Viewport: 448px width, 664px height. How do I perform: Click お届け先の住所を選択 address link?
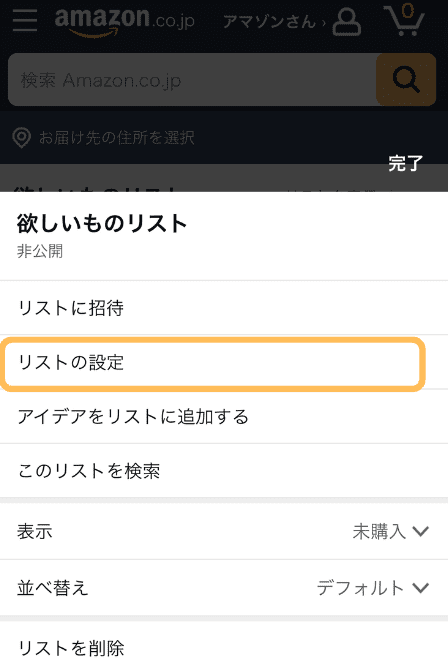(116, 138)
